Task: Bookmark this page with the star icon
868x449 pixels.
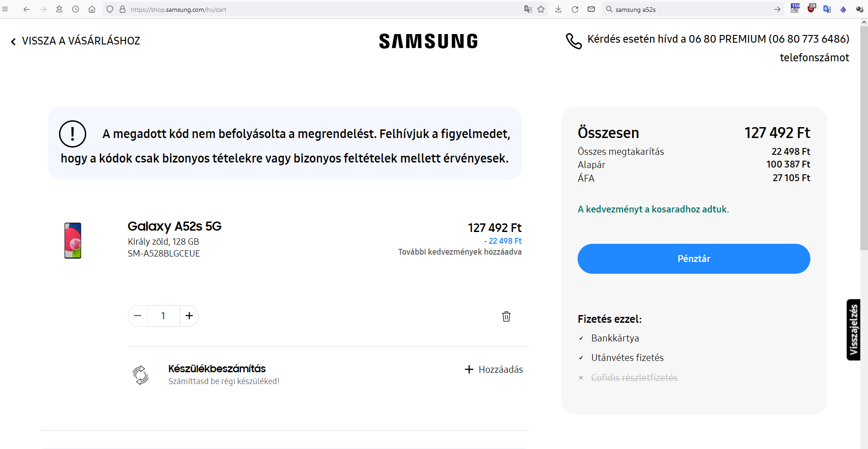Action: 541,9
